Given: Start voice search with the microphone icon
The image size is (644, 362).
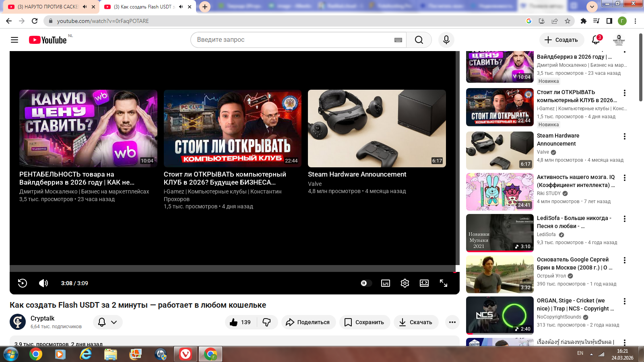Looking at the screenshot, I should click(446, 40).
